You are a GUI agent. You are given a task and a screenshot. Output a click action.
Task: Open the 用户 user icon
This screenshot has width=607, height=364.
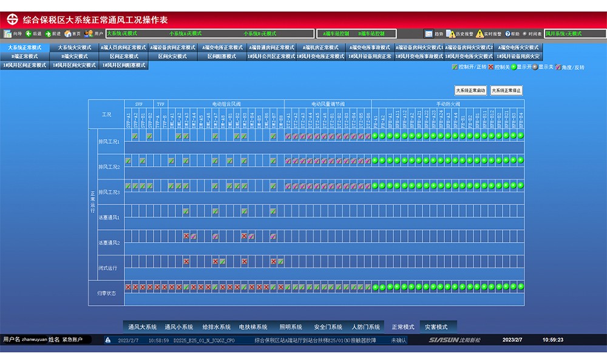pyautogui.click(x=89, y=34)
